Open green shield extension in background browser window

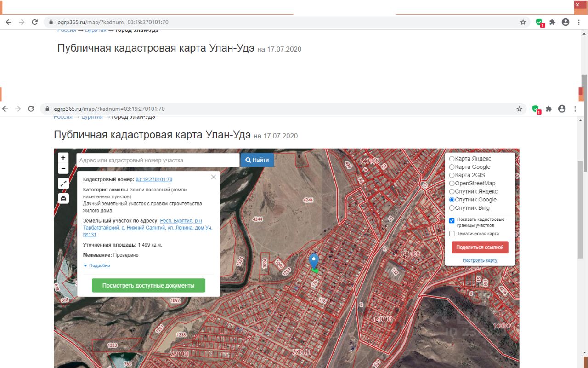pos(539,23)
